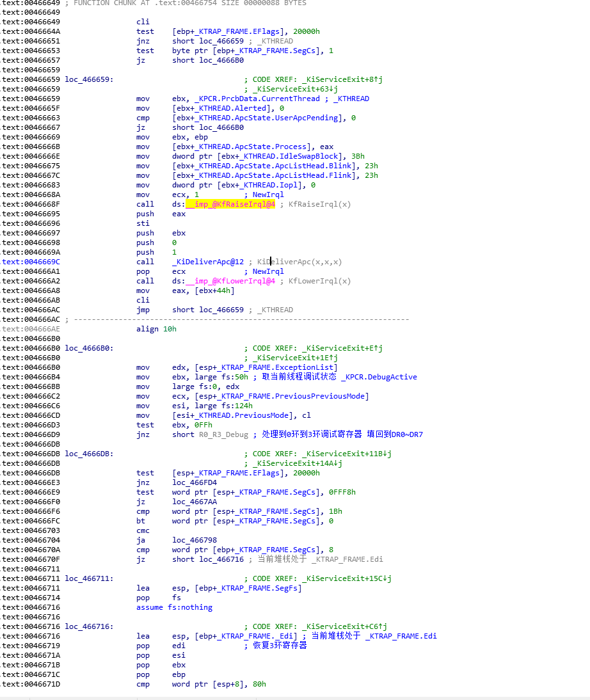
Task: Click xref _KiServiceExit+11B↓j
Action: tap(347, 454)
